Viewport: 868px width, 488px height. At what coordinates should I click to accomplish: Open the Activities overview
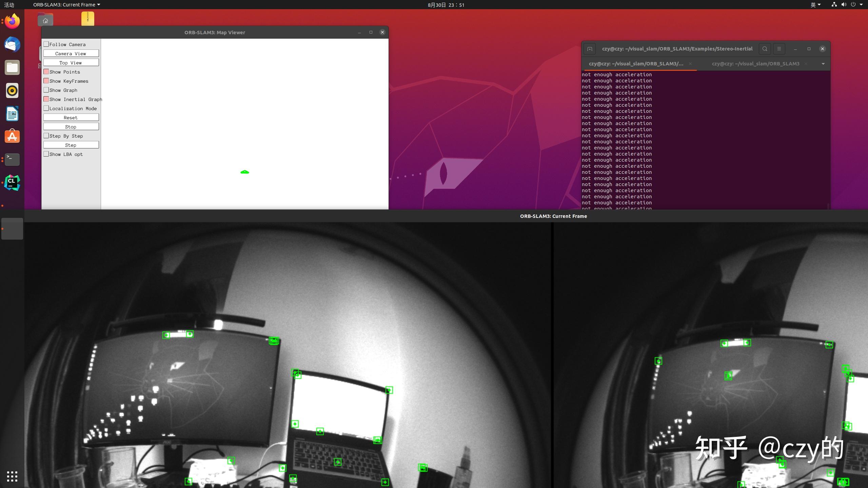9,5
